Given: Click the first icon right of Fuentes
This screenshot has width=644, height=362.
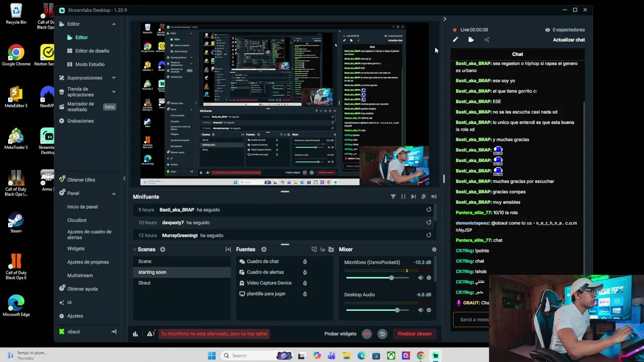Looking at the screenshot, I should (314, 249).
